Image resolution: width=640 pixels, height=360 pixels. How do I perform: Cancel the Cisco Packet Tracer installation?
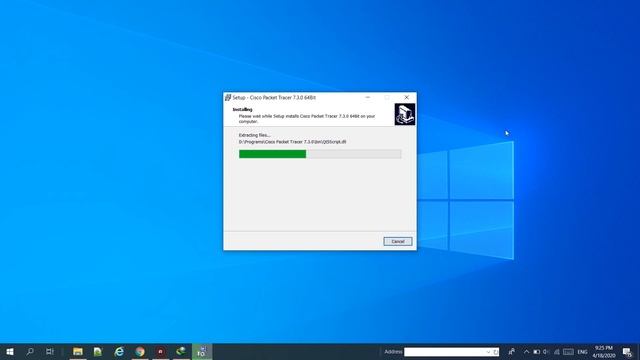coord(398,241)
